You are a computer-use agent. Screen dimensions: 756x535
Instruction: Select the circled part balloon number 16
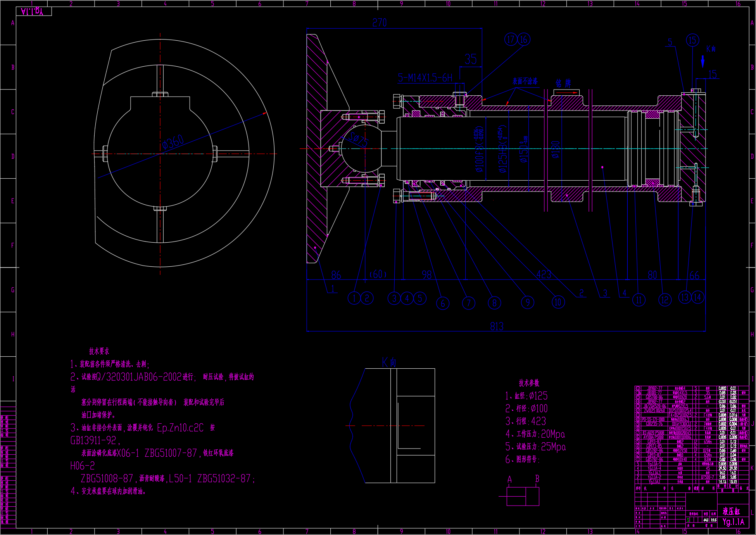click(524, 39)
